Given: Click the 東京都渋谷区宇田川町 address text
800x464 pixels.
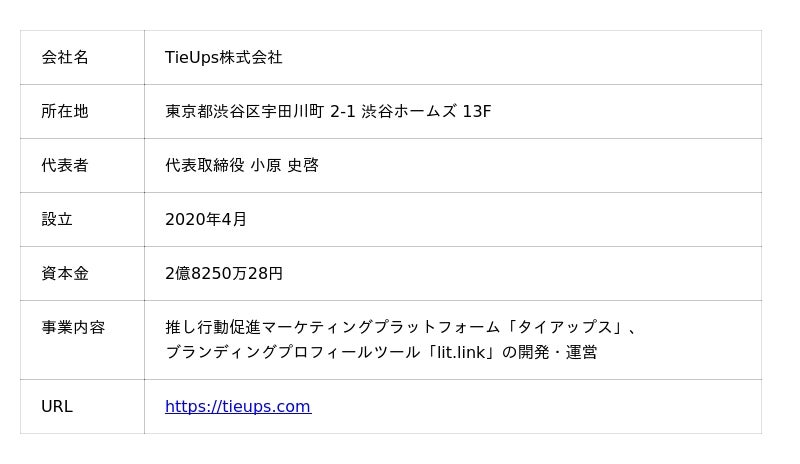Looking at the screenshot, I should tap(244, 111).
